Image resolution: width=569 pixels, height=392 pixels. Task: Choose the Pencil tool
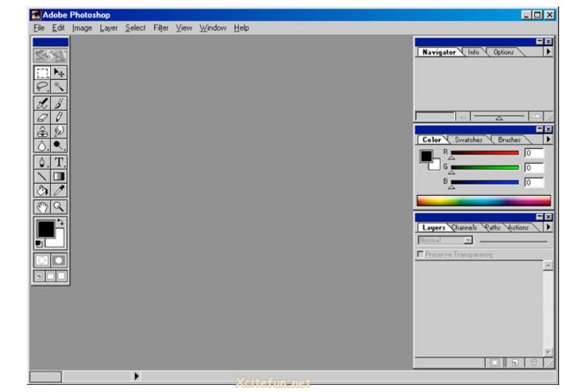[x=59, y=117]
